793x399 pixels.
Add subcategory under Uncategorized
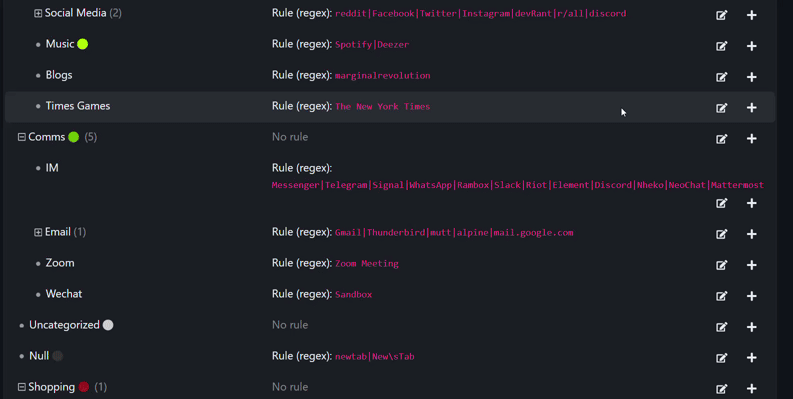click(x=752, y=327)
